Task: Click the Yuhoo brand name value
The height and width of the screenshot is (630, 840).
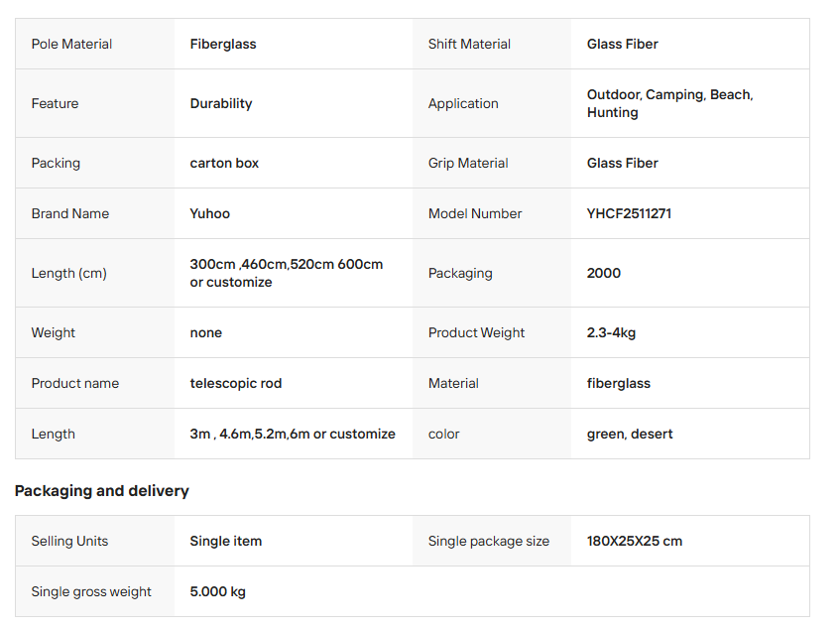Action: click(210, 213)
